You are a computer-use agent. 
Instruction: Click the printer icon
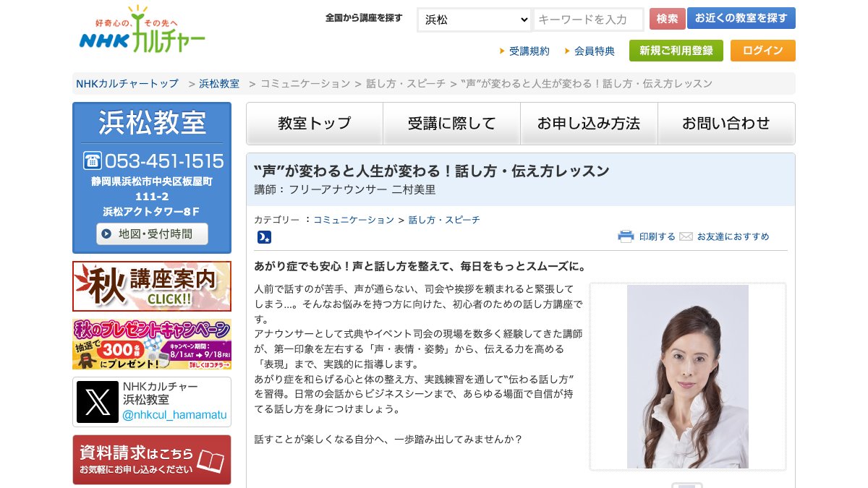626,236
